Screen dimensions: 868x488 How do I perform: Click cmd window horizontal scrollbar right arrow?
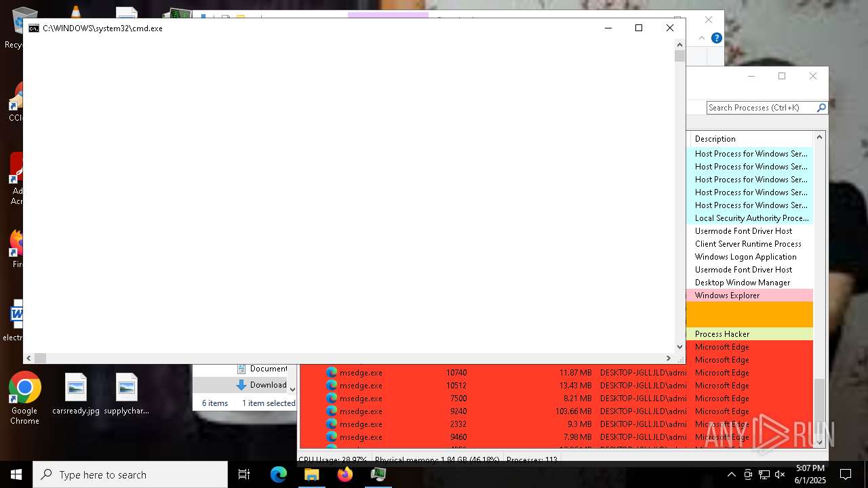pyautogui.click(x=669, y=358)
